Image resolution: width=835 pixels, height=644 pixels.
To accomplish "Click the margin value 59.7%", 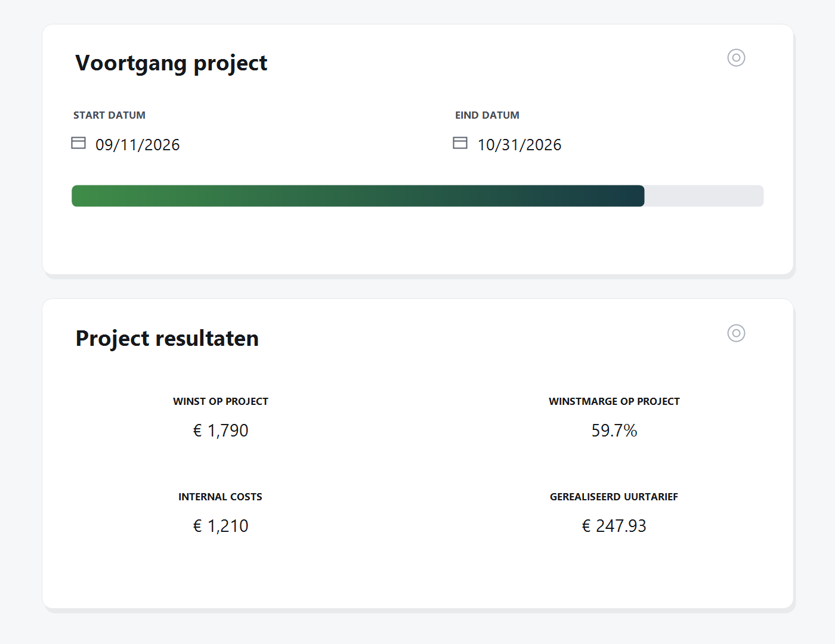I will tap(614, 431).
